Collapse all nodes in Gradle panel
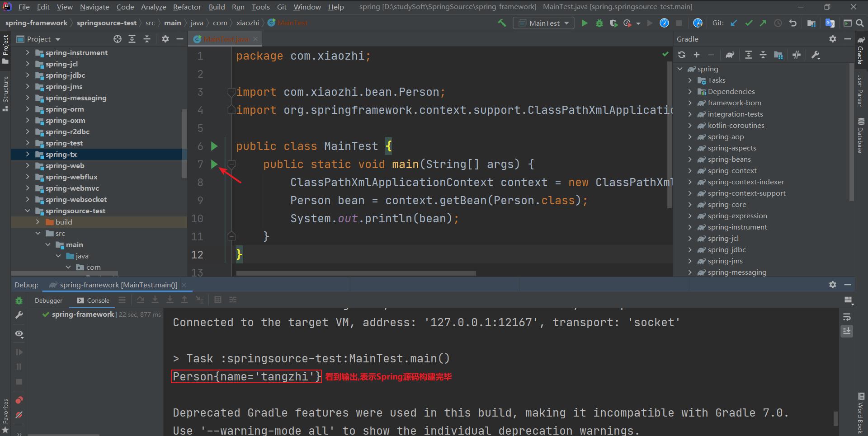868x436 pixels. pyautogui.click(x=763, y=55)
